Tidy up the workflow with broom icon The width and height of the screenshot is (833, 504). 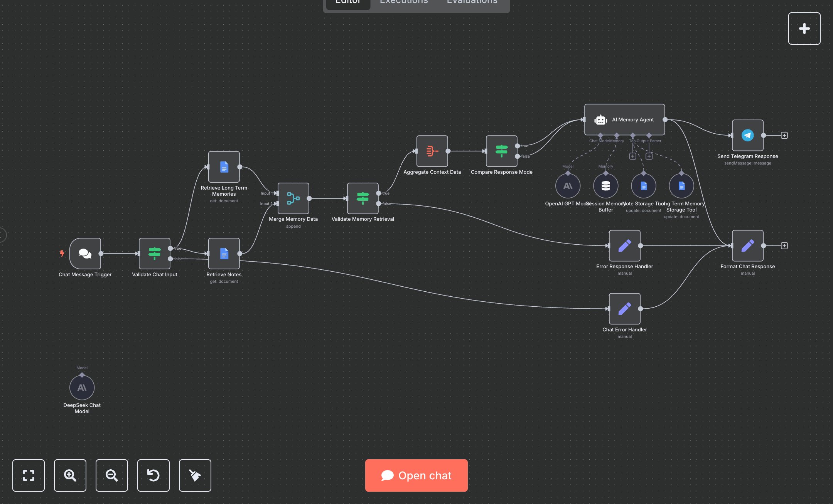pyautogui.click(x=195, y=475)
